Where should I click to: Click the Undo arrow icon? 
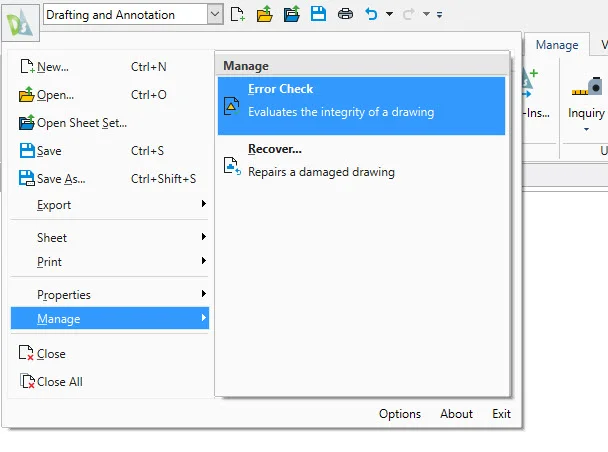pyautogui.click(x=371, y=14)
